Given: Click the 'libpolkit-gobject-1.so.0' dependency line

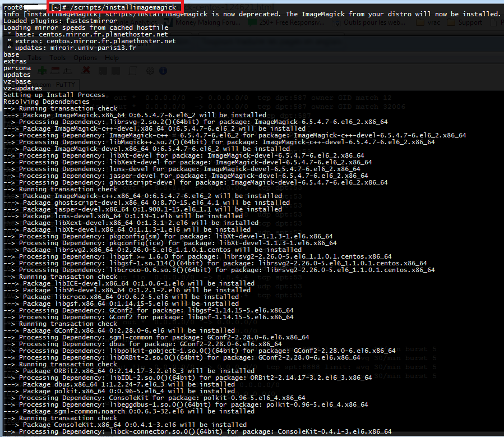Looking at the screenshot, I should tap(199, 351).
